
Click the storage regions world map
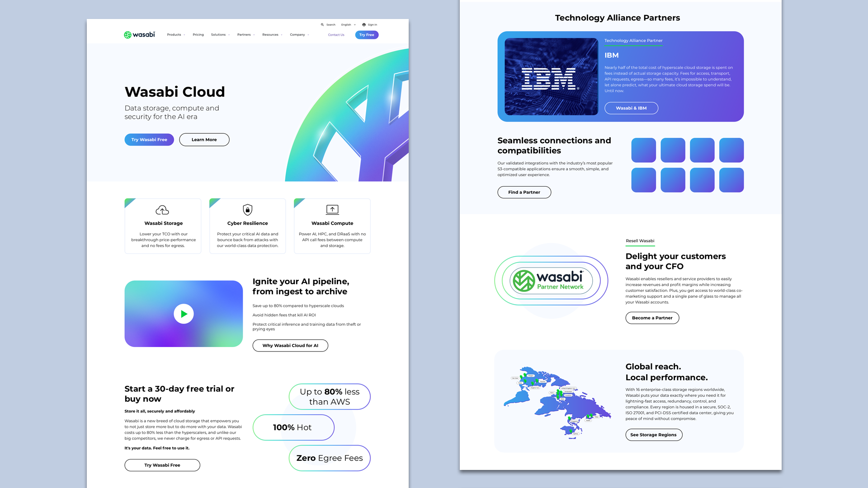pyautogui.click(x=557, y=402)
